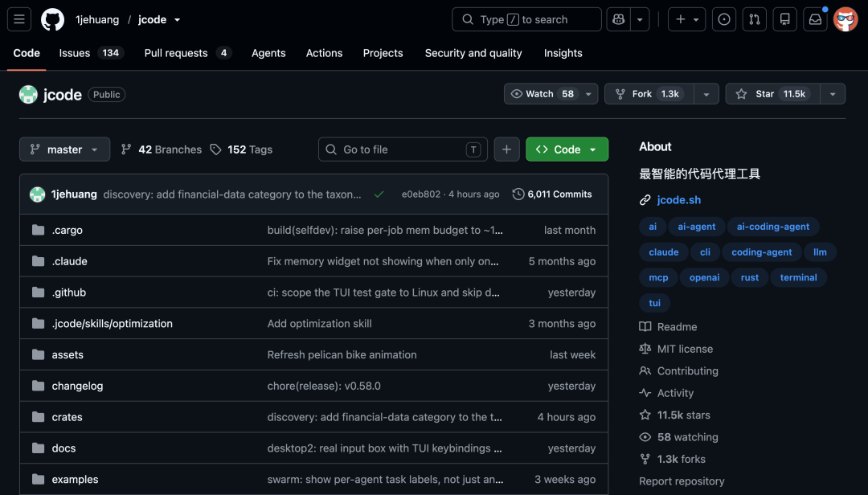
Task: Open the Security and quality tab
Action: [473, 53]
